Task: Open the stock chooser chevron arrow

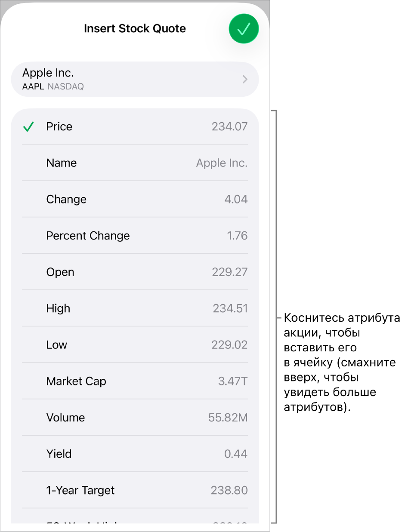Action: (x=245, y=79)
